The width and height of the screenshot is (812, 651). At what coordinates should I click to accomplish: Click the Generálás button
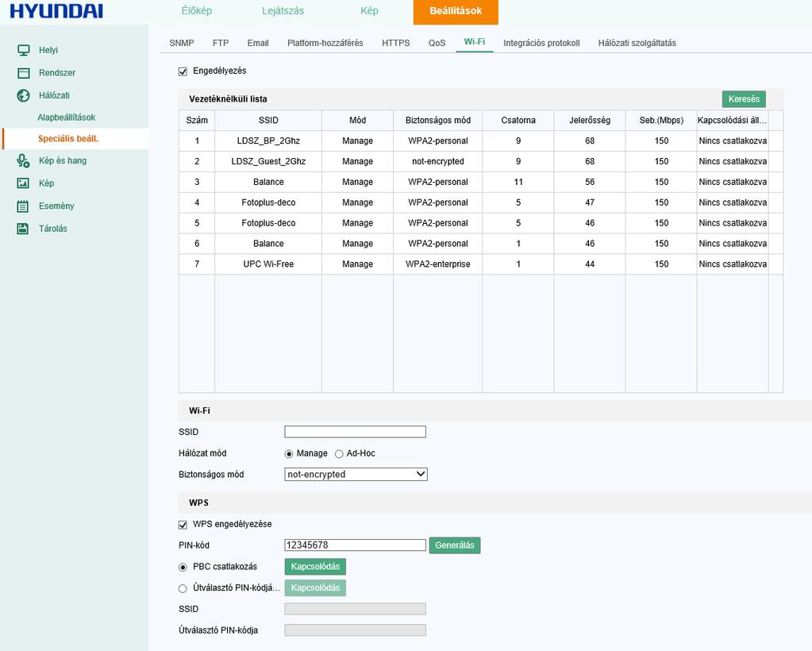455,545
